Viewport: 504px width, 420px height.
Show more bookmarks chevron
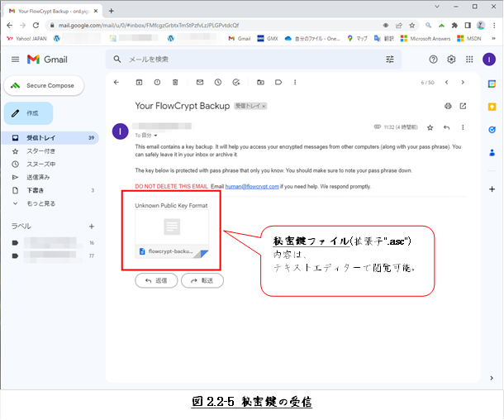pos(493,39)
